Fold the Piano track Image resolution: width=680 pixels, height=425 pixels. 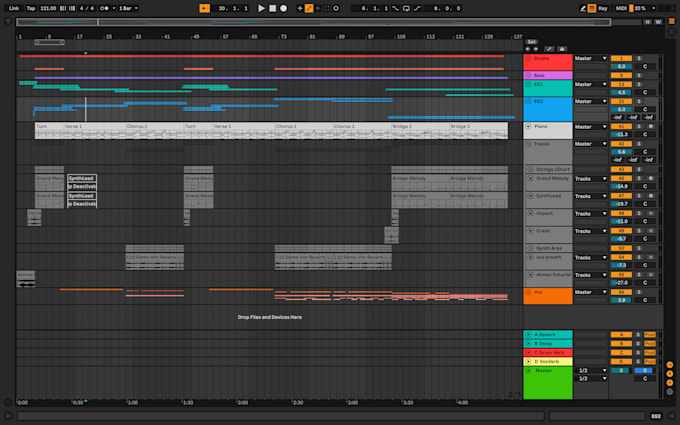pyautogui.click(x=528, y=127)
